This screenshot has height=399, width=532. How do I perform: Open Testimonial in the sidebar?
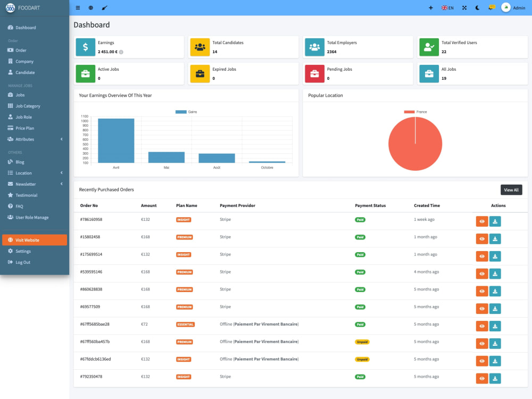[35, 195]
